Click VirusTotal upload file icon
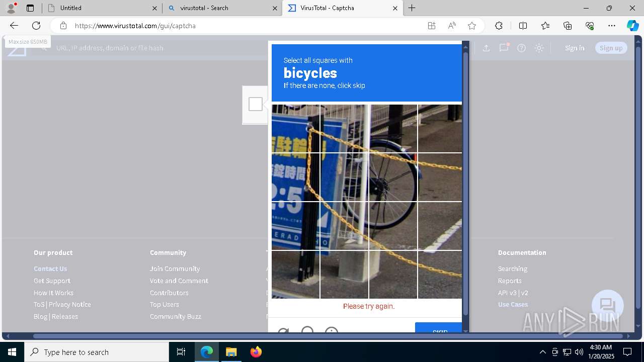 click(x=486, y=48)
